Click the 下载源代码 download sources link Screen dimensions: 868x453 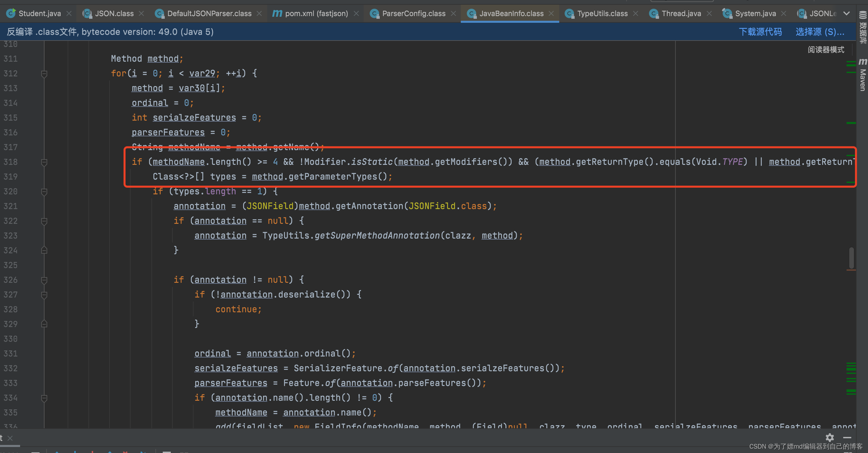pos(760,32)
